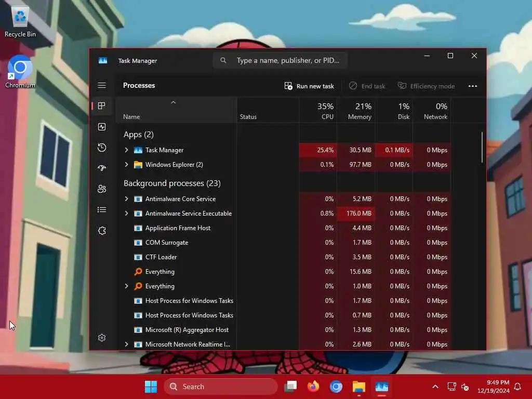This screenshot has height=399, width=532.
Task: Open the three-dot more options menu
Action: [473, 86]
